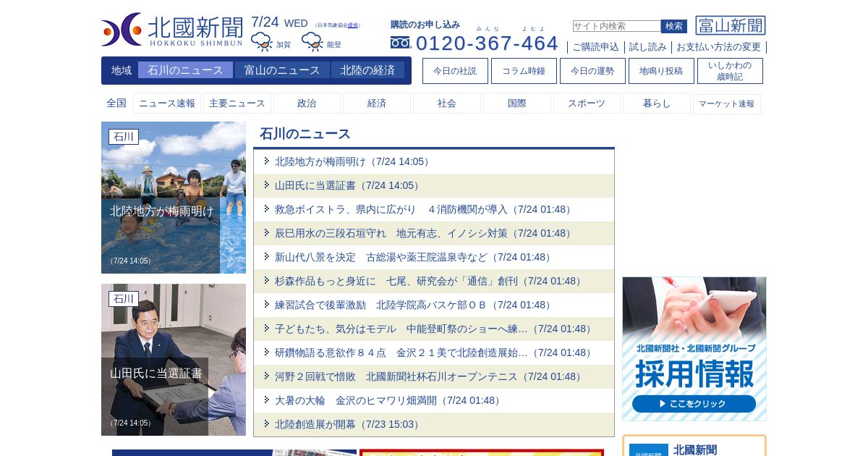The image size is (868, 456).
Task: Select 政治 menu item
Action: point(307,104)
